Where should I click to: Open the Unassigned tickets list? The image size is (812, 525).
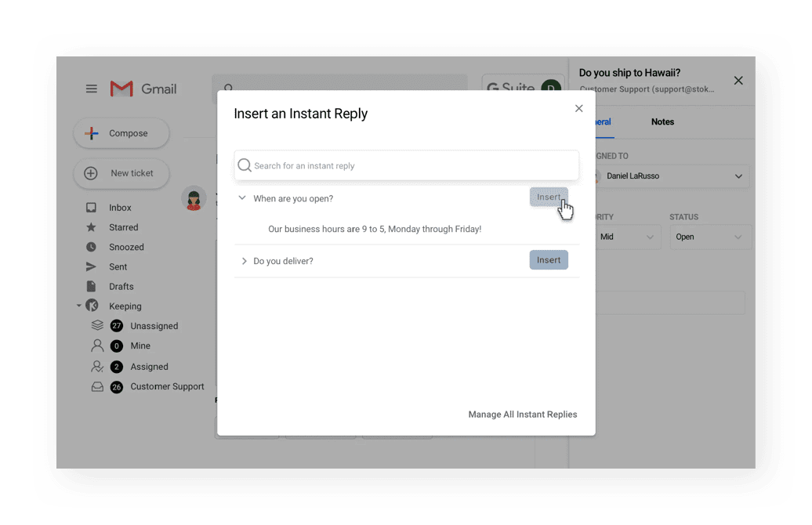[154, 326]
